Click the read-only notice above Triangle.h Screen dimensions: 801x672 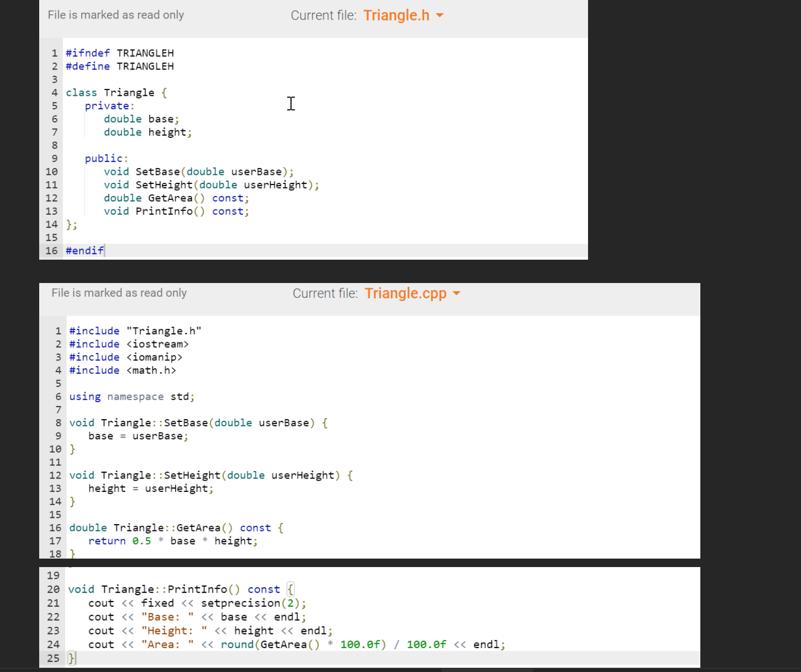point(115,15)
